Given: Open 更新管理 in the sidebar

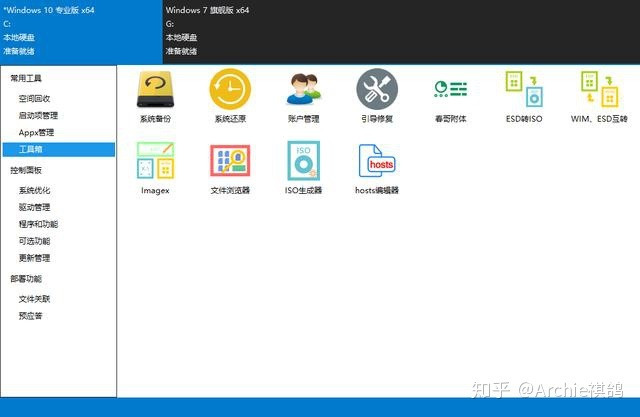Looking at the screenshot, I should coord(34,258).
